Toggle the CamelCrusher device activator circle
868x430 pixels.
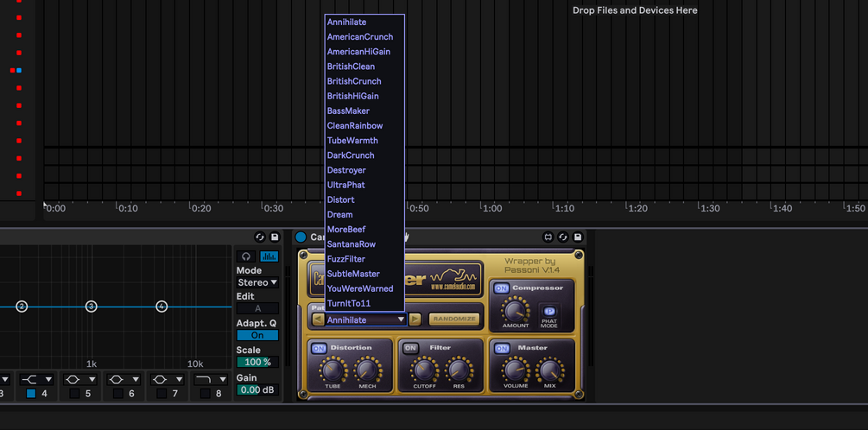click(301, 237)
